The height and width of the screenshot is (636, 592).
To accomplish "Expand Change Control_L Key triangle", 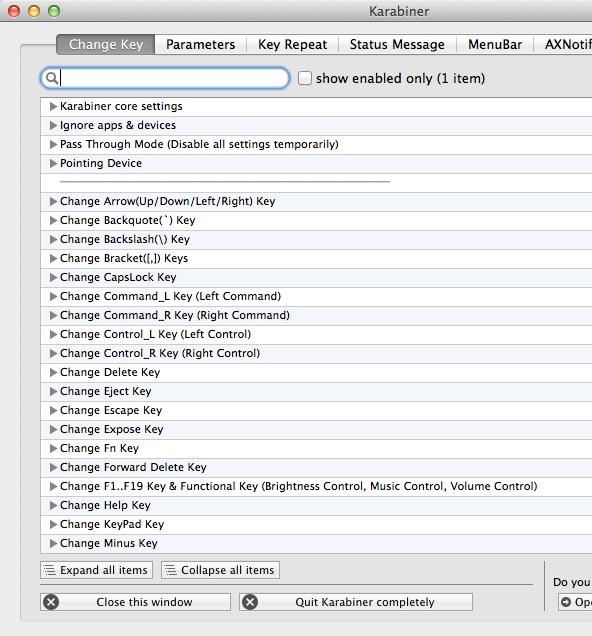I will coord(53,334).
